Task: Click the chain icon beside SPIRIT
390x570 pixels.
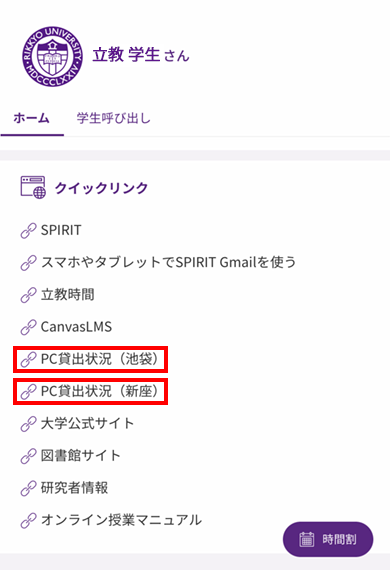Action: coord(28,230)
